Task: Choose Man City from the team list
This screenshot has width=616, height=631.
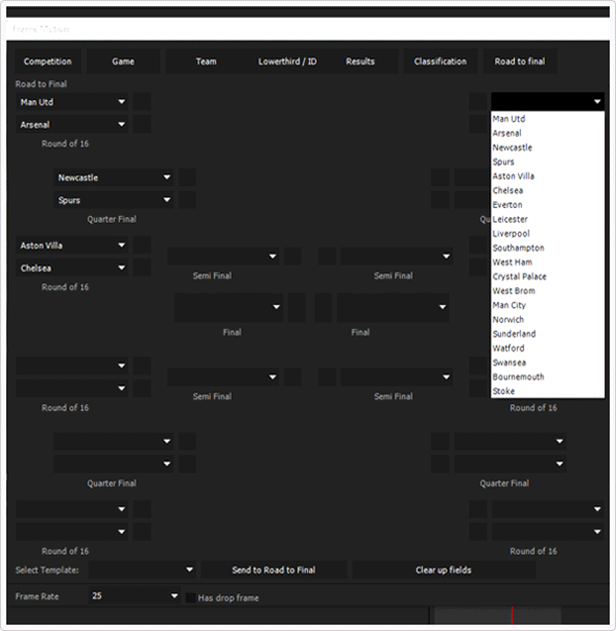Action: [548, 305]
